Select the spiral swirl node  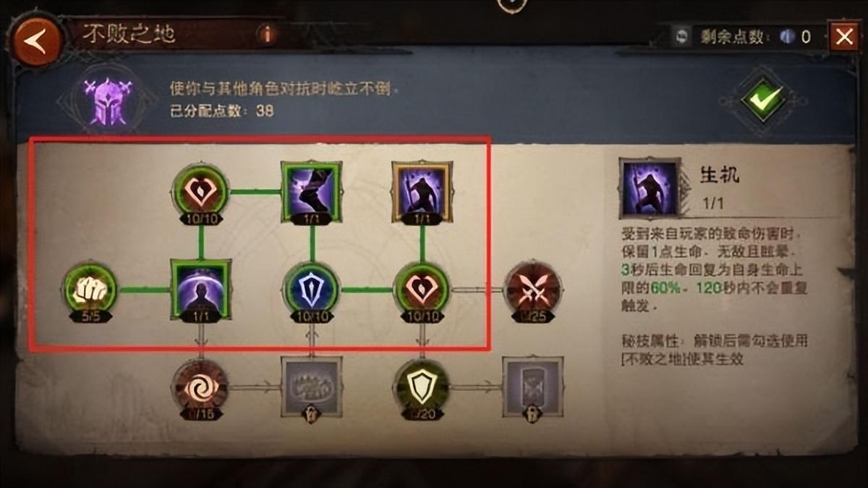(200, 387)
